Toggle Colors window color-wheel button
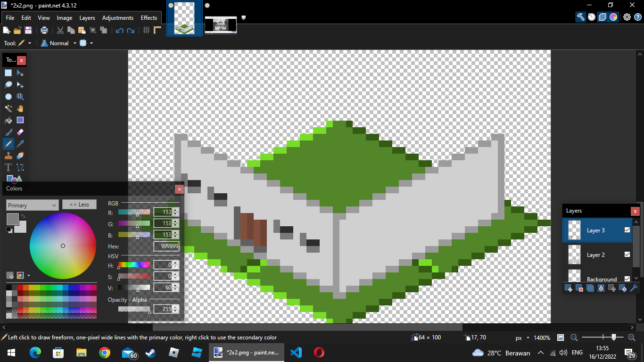 click(613, 17)
